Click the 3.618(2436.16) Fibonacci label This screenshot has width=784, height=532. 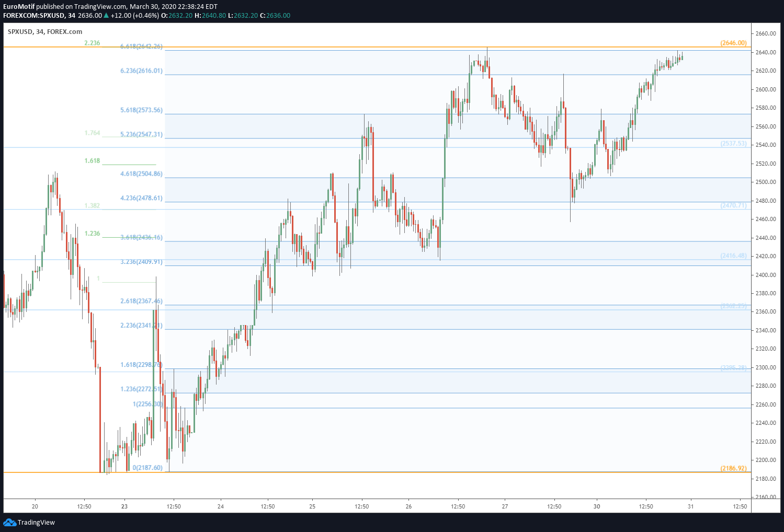[x=141, y=237]
